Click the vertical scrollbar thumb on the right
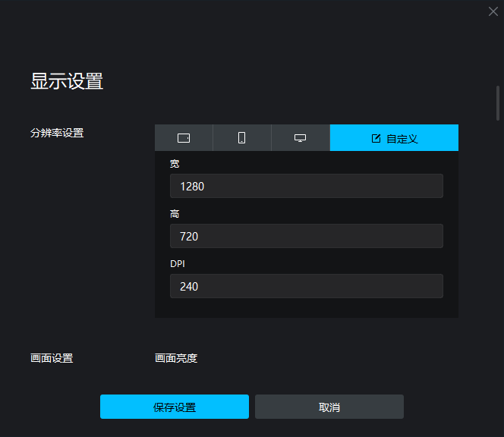Image resolution: width=504 pixels, height=437 pixels. pos(498,103)
